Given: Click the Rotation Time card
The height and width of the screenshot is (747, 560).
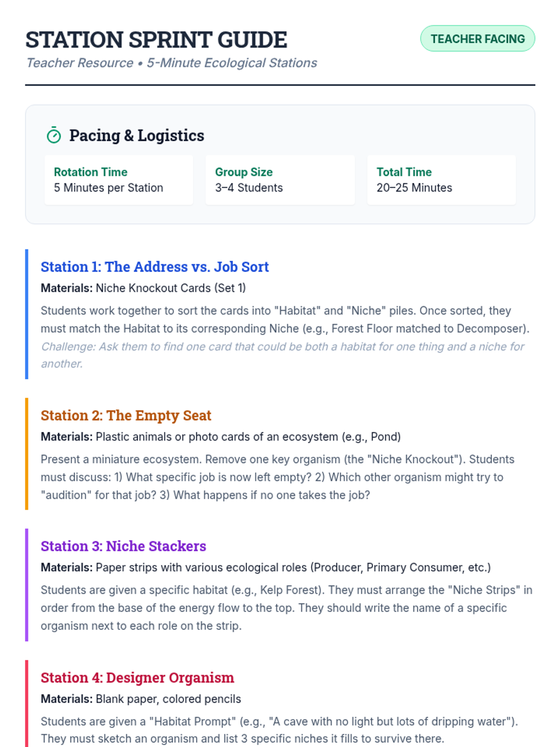Looking at the screenshot, I should [x=119, y=180].
